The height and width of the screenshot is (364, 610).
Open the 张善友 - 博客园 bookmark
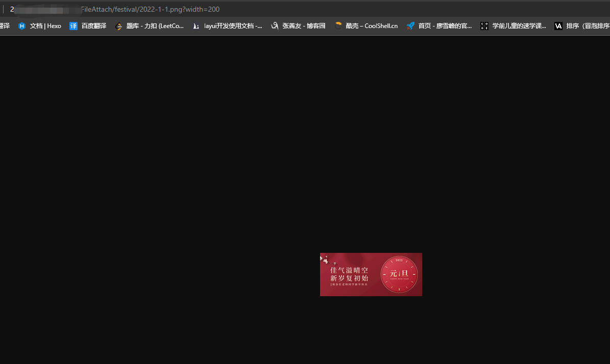point(298,26)
